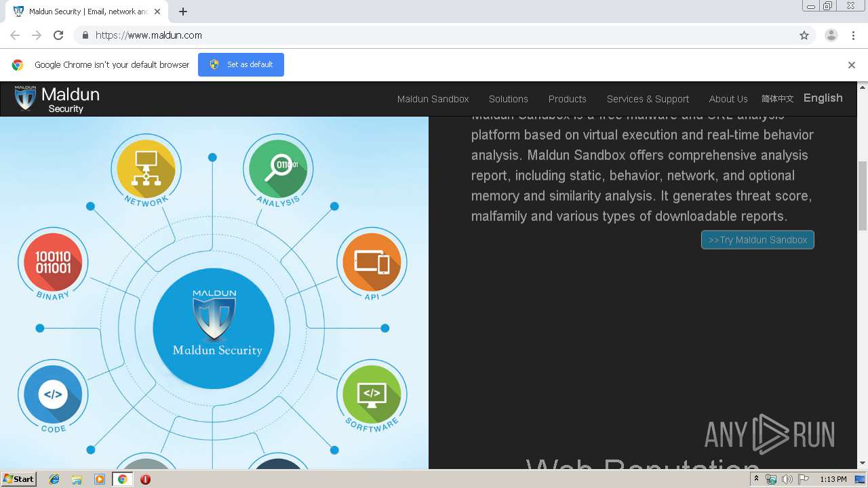Click the red Binary circle icon

click(53, 262)
